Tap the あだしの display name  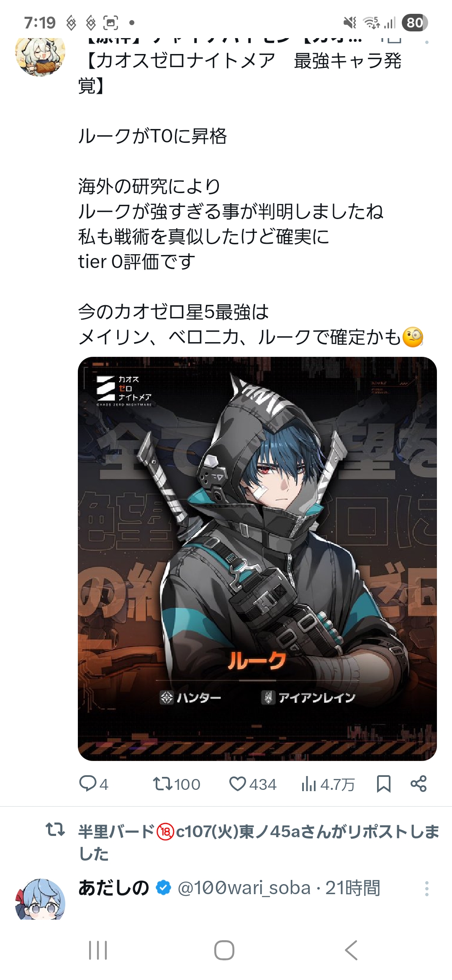pyautogui.click(x=113, y=888)
